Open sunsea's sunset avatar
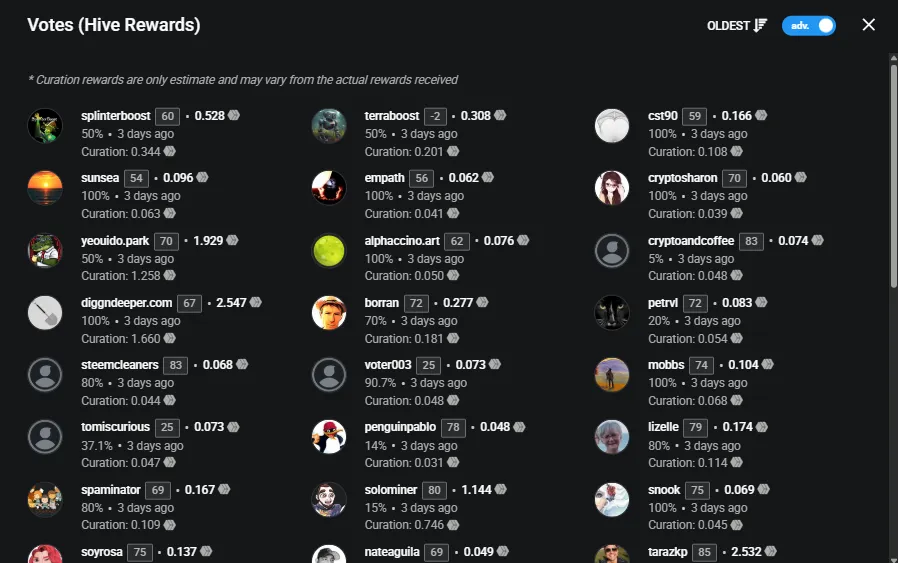The image size is (898, 563). [x=45, y=187]
